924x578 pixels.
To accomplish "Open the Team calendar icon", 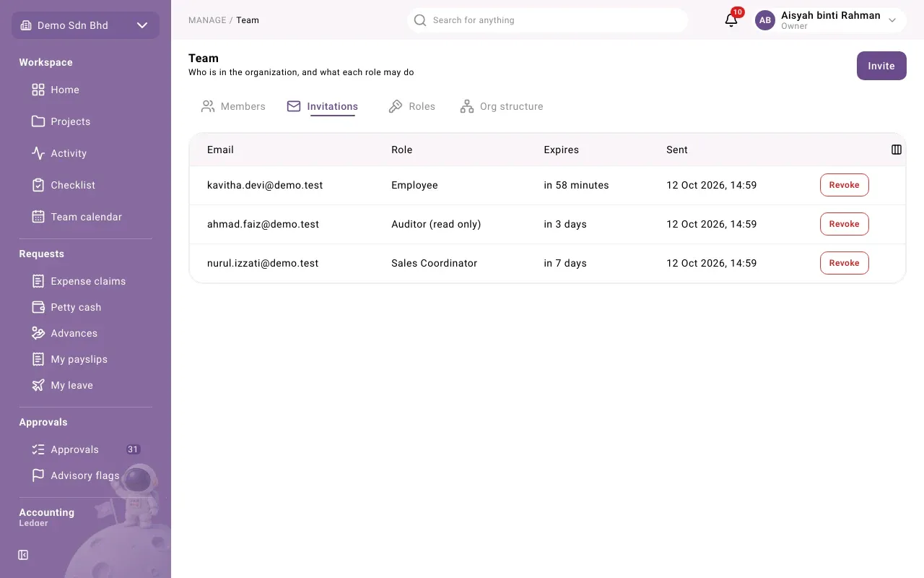I will [x=38, y=217].
